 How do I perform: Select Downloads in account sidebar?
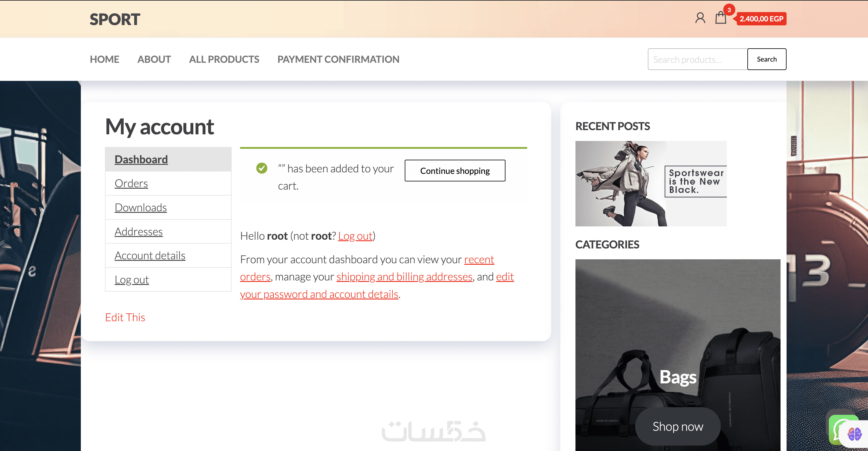tap(141, 207)
